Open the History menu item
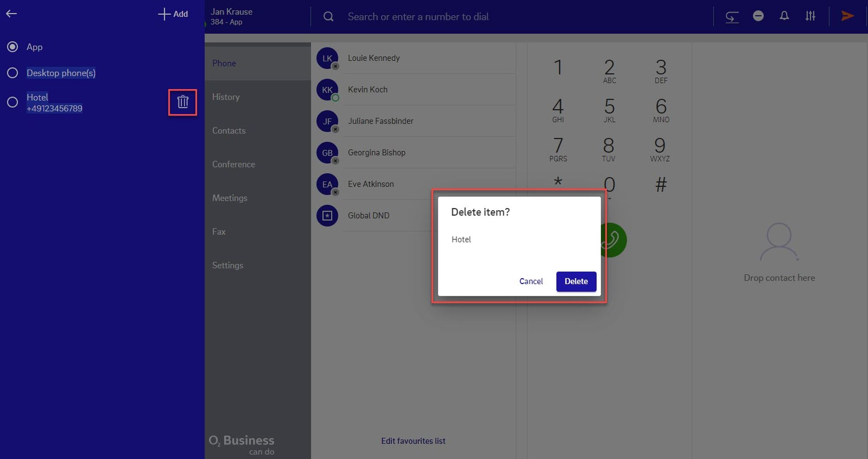Image resolution: width=868 pixels, height=459 pixels. [x=226, y=97]
